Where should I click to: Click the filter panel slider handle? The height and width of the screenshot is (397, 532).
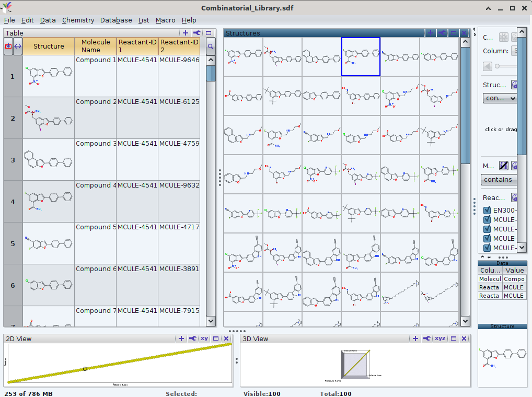[497, 66]
